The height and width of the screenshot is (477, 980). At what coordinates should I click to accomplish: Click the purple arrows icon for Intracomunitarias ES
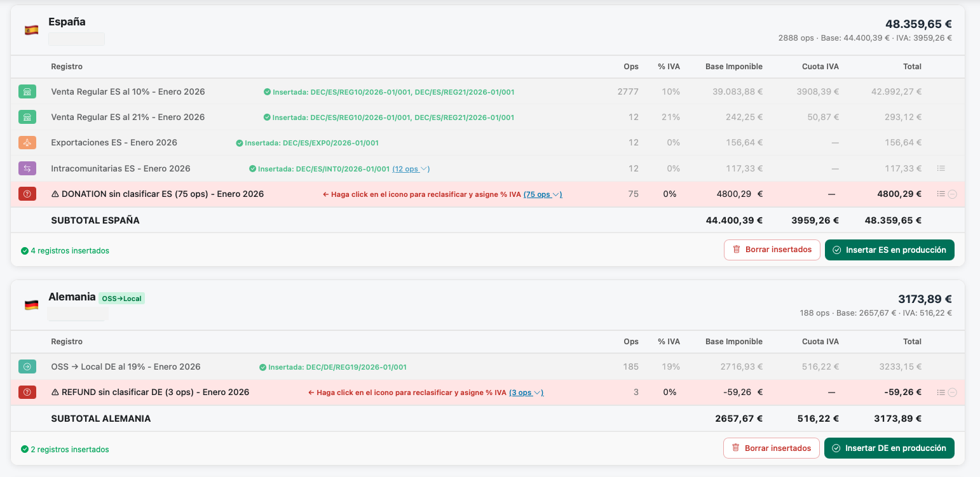[x=27, y=168]
